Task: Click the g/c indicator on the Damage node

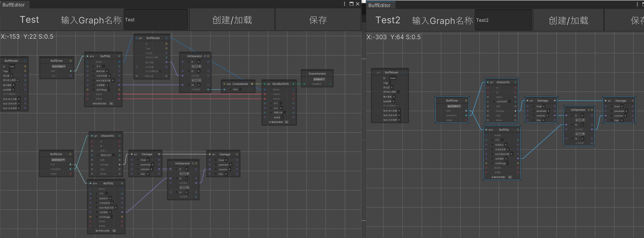Action: tap(135, 154)
